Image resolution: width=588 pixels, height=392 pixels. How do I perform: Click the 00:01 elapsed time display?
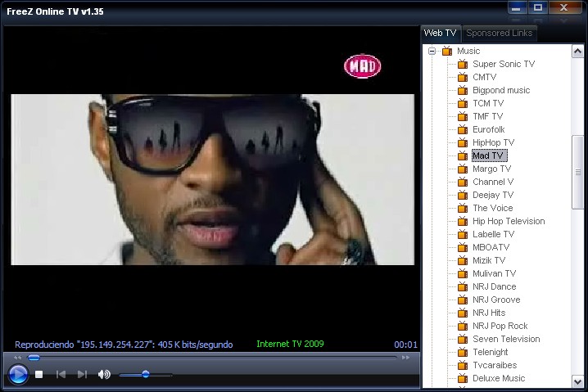click(405, 345)
